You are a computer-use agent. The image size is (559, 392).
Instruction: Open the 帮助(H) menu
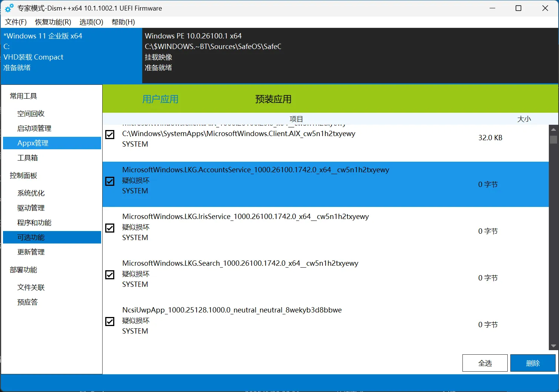click(123, 22)
